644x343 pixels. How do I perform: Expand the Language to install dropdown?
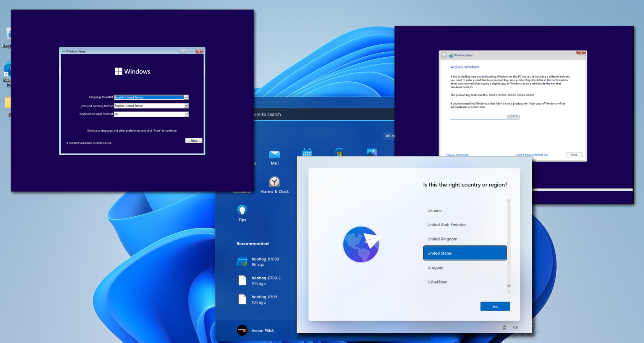(186, 97)
